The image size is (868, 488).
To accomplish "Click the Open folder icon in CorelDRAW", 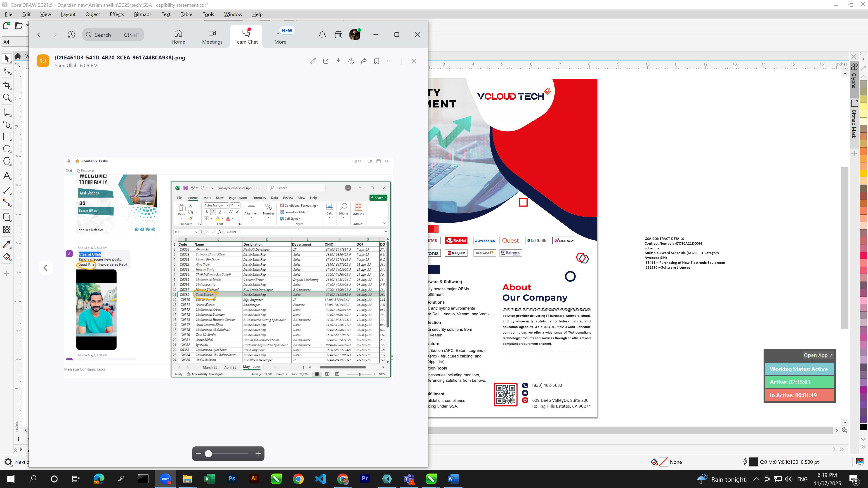I will (x=19, y=25).
